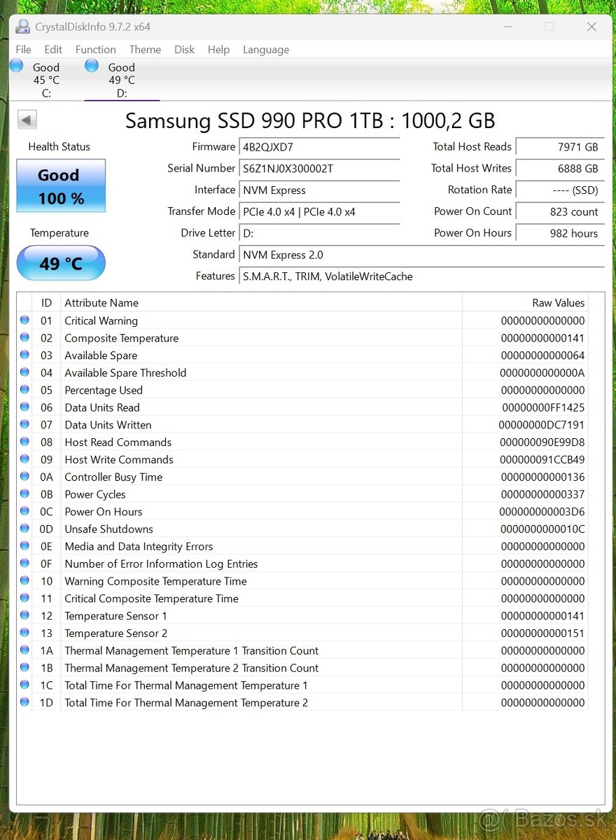Open the Language menu
Screen dimensions: 616x840
click(266, 50)
